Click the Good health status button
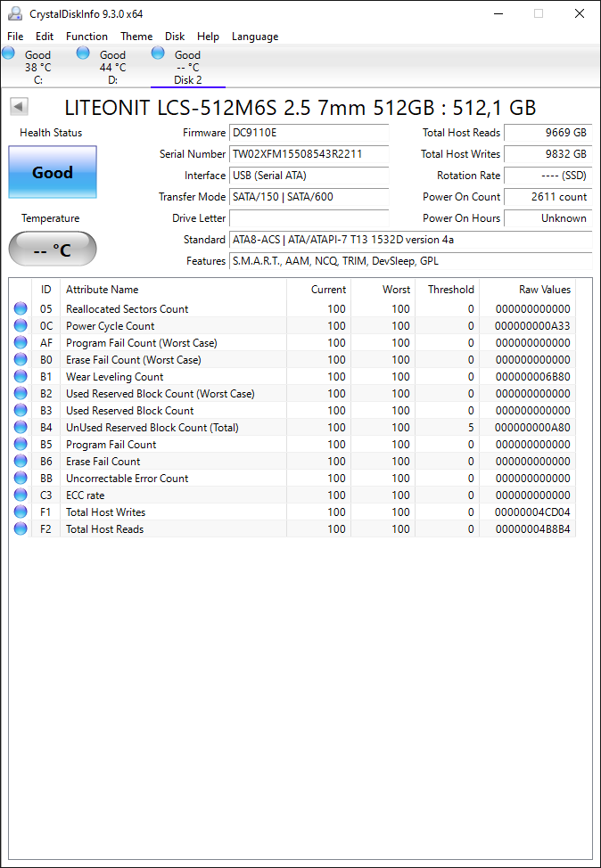Screen dimensions: 601x868 pos(53,172)
